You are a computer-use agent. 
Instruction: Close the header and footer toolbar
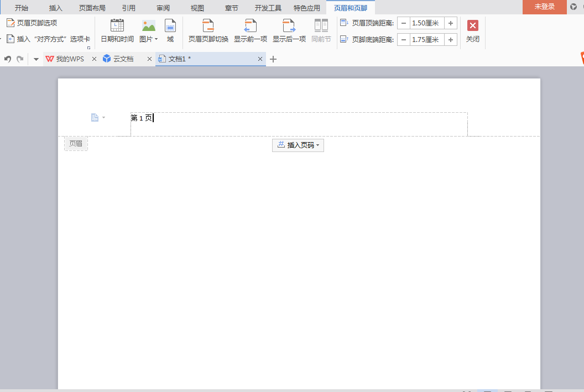point(473,31)
